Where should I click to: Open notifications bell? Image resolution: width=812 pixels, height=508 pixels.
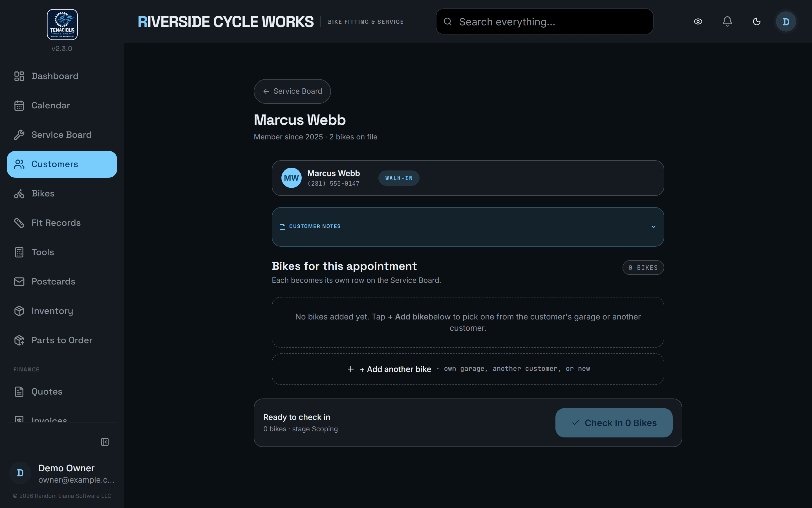[727, 21]
